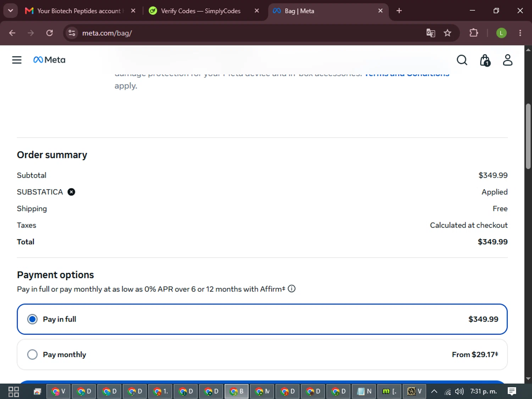
Task: Go forward in browser history
Action: [x=31, y=33]
